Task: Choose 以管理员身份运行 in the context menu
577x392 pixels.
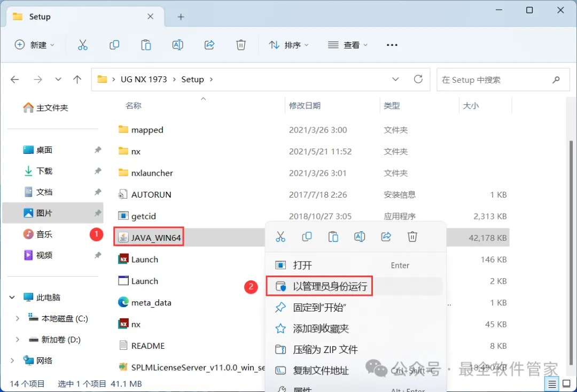Action: click(355, 286)
